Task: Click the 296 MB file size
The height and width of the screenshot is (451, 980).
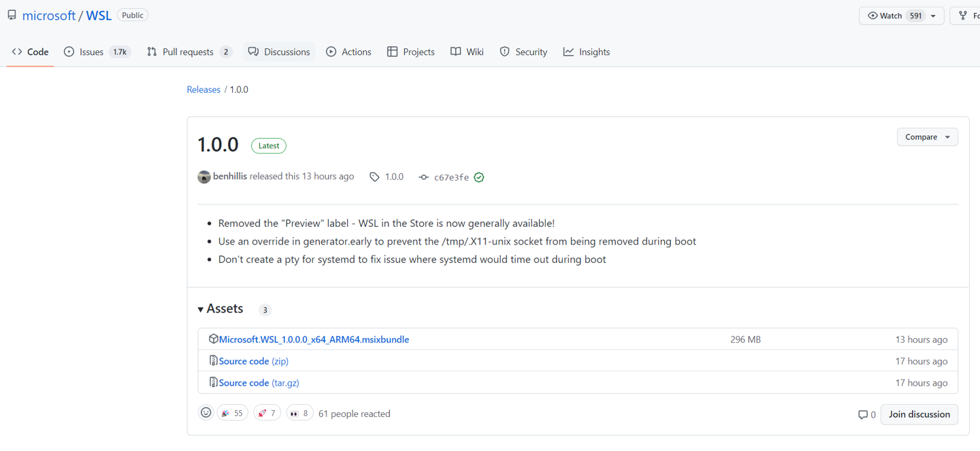Action: (x=745, y=339)
